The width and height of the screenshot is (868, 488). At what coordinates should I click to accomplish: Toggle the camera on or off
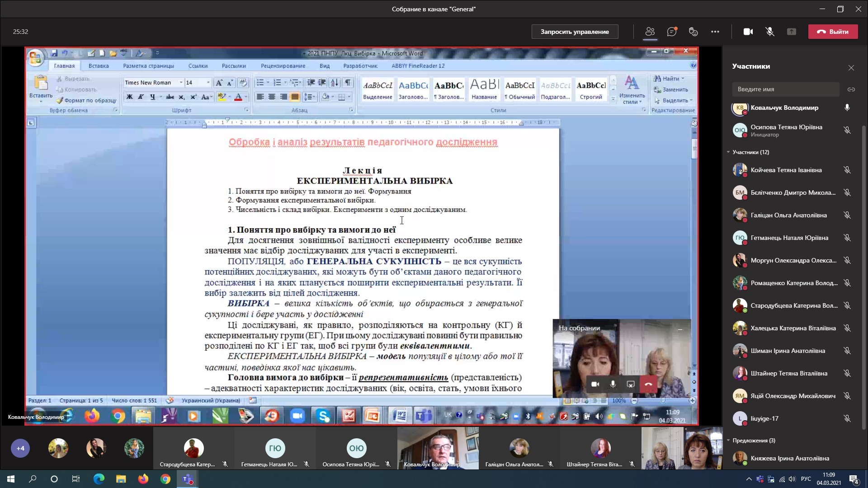(x=748, y=32)
